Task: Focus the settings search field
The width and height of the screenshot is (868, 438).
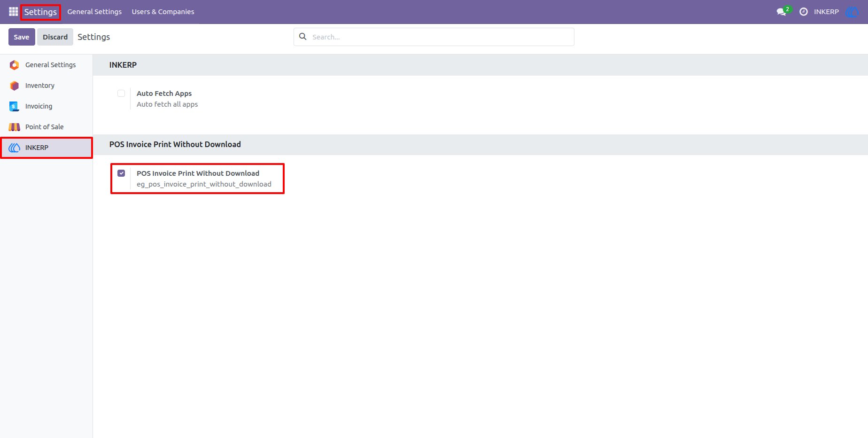Action: point(434,37)
